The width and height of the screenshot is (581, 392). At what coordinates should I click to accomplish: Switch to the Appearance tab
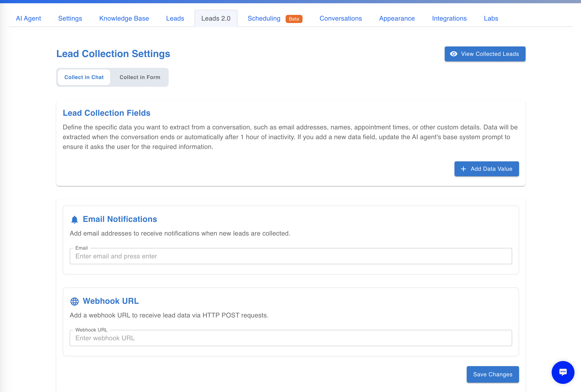click(397, 19)
